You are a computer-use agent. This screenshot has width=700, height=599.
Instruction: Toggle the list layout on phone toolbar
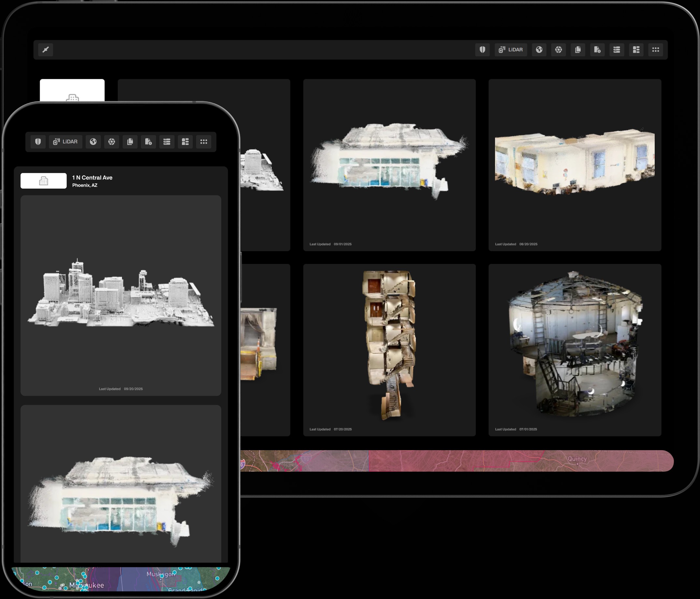(x=167, y=142)
